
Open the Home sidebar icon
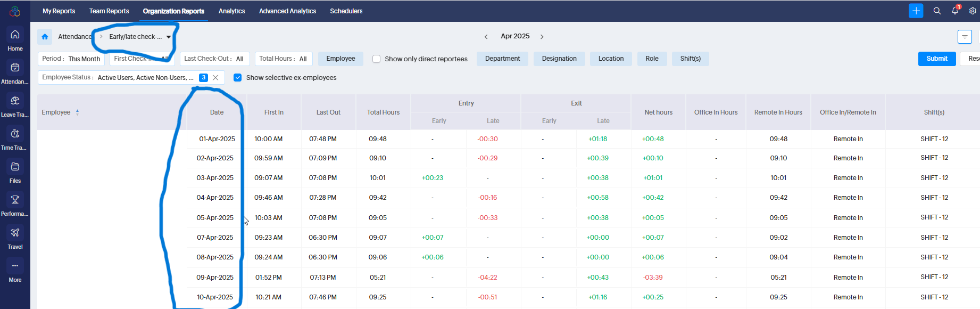tap(15, 35)
